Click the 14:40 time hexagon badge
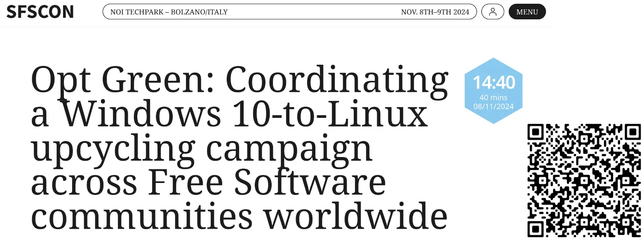This screenshot has width=644, height=244. point(494,91)
